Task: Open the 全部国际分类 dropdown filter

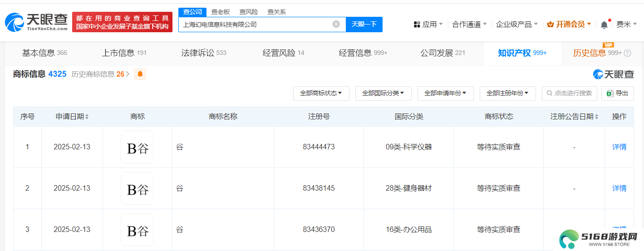Action: point(383,93)
